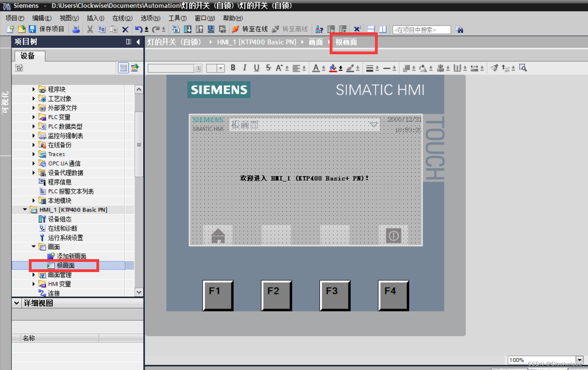Click the 在项目中搜索 search field
Viewport: 588px width, 370px height.
tap(421, 30)
